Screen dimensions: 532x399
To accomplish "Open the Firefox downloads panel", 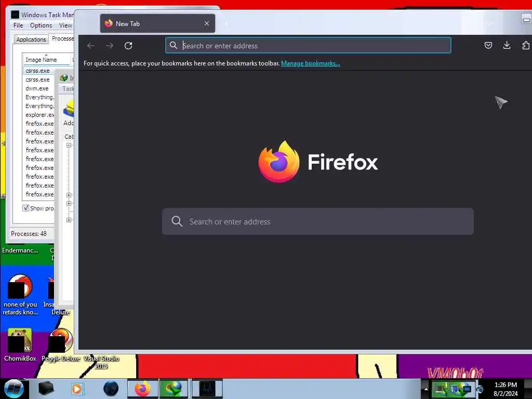I will click(x=507, y=45).
